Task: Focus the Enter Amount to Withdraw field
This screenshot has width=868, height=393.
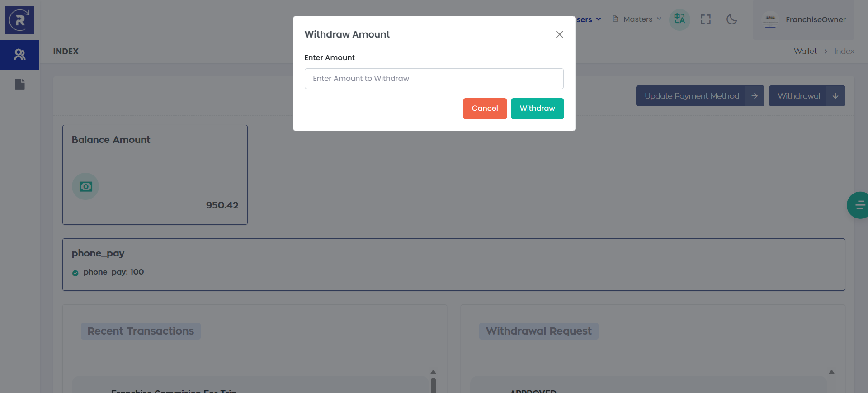Action: pyautogui.click(x=434, y=79)
